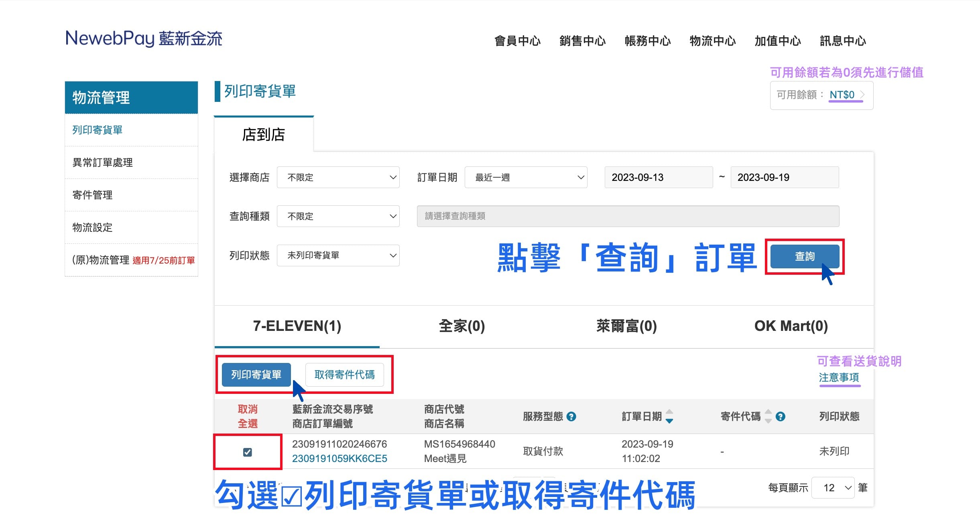Open the 選擇商店 dropdown
The image size is (980, 527).
(x=338, y=177)
